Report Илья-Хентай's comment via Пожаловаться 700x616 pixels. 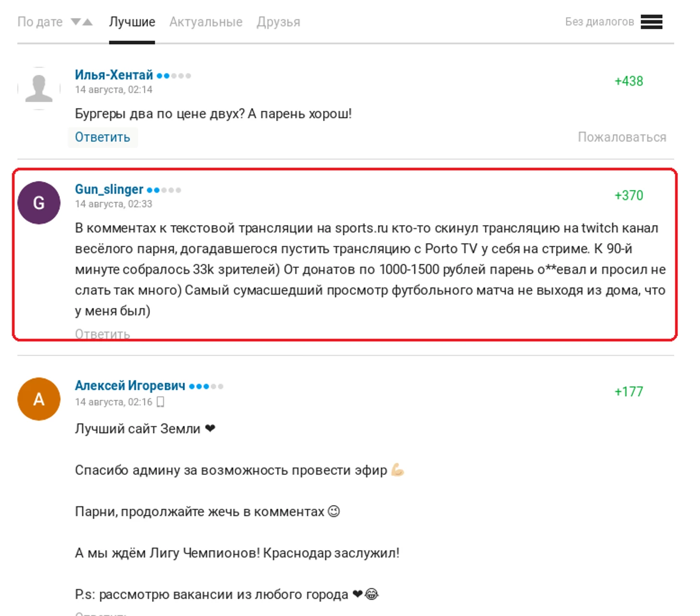click(621, 137)
